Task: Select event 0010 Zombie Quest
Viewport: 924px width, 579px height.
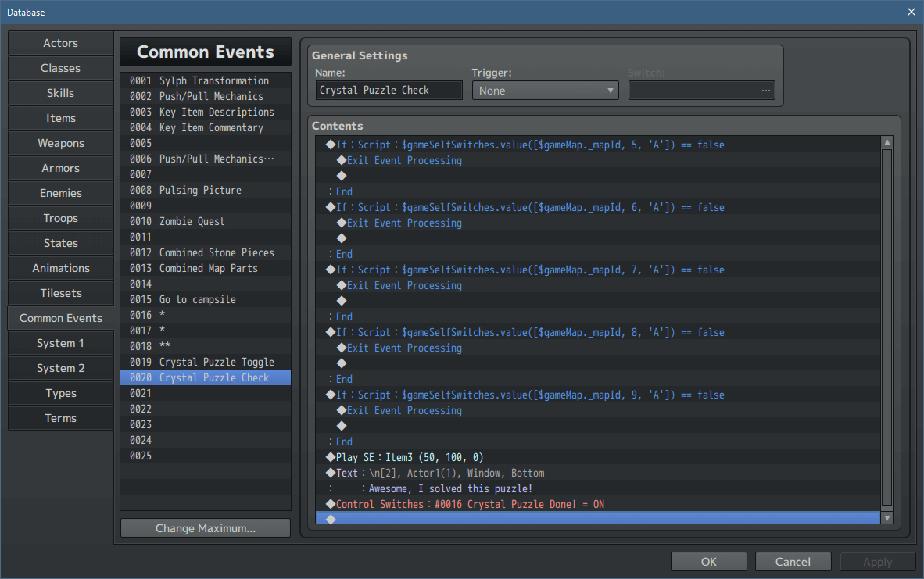Action: pyautogui.click(x=206, y=221)
